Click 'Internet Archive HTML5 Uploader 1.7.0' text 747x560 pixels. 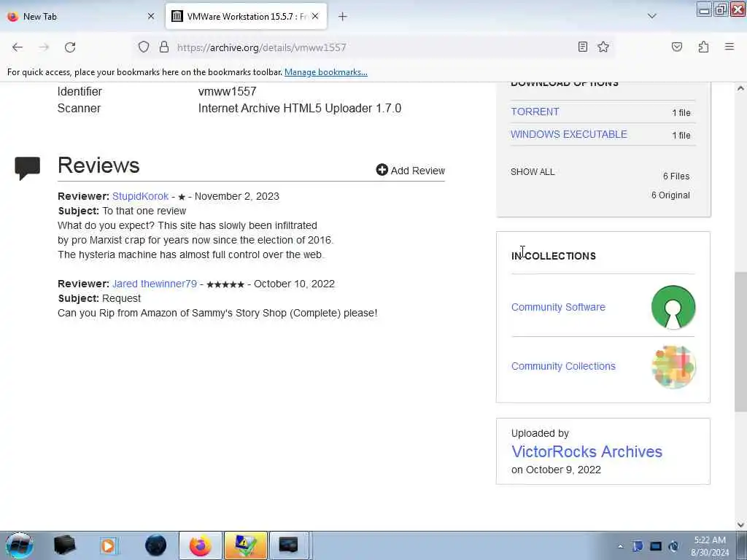tap(300, 109)
